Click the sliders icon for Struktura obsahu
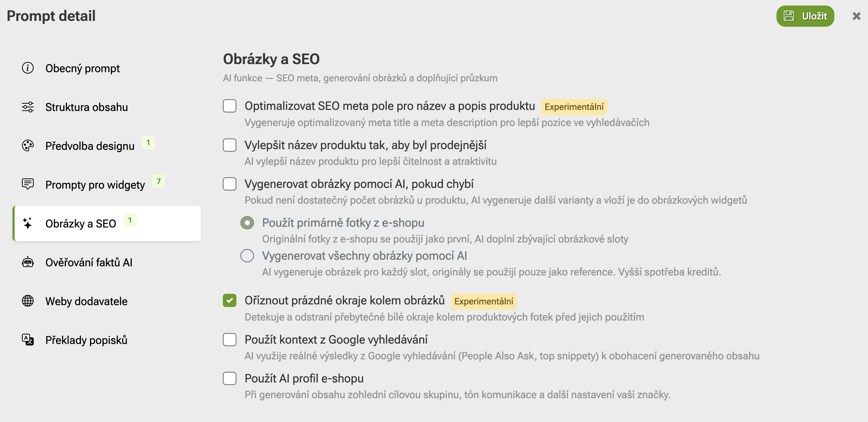 [28, 107]
